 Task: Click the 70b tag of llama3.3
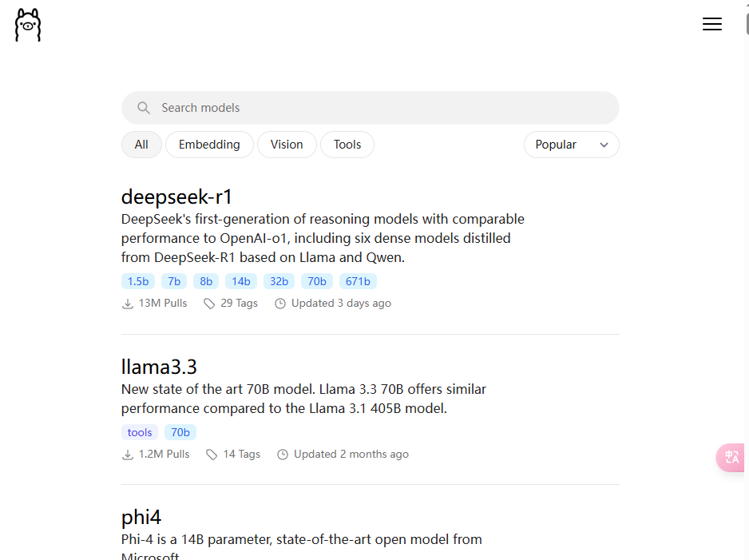(x=180, y=432)
